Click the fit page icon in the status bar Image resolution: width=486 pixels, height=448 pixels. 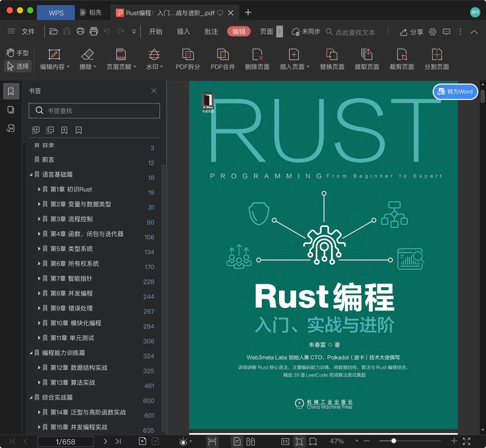click(299, 441)
